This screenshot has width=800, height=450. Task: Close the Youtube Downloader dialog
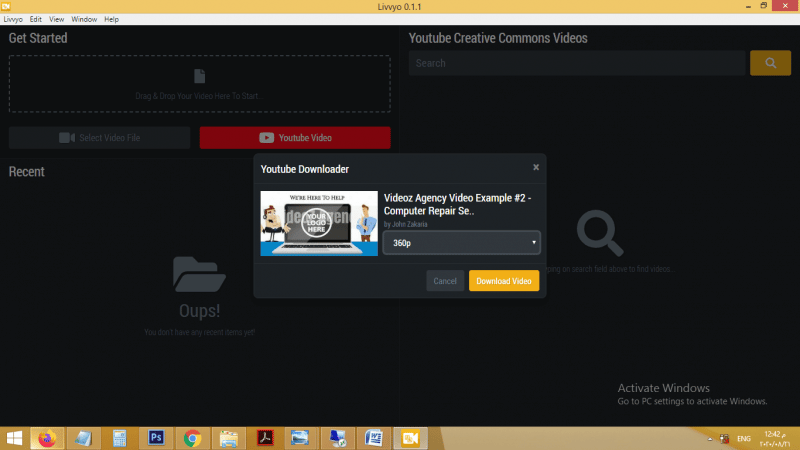click(536, 167)
